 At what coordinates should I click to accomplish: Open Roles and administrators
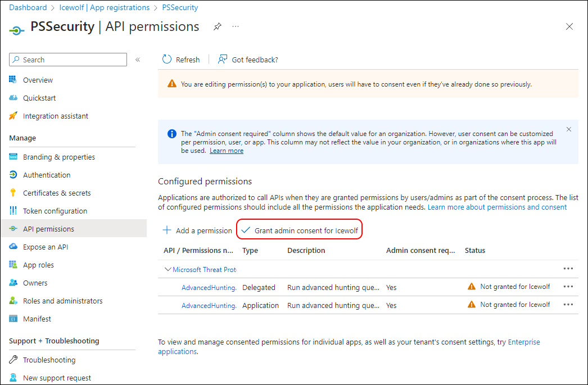pos(62,301)
